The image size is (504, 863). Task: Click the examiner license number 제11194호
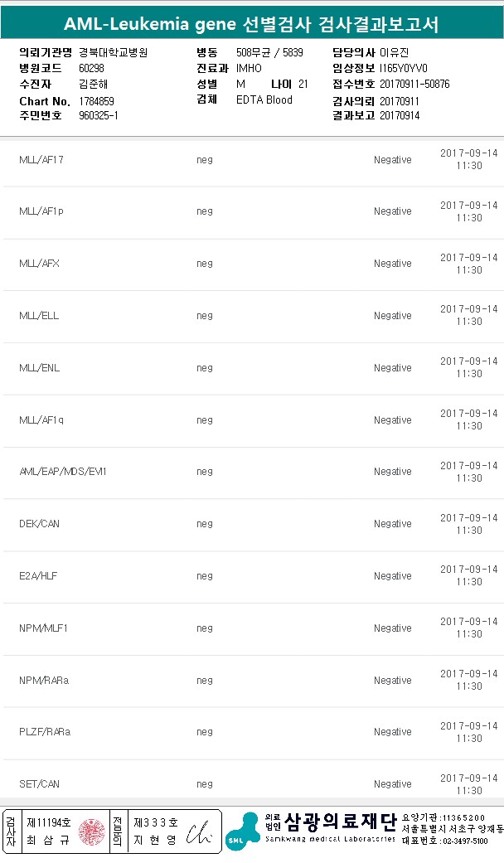pos(49,823)
